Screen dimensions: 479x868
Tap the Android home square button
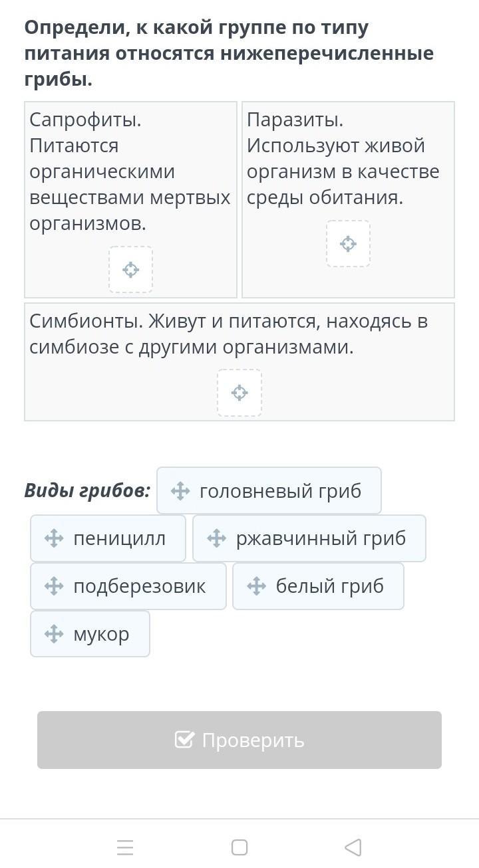point(239,847)
